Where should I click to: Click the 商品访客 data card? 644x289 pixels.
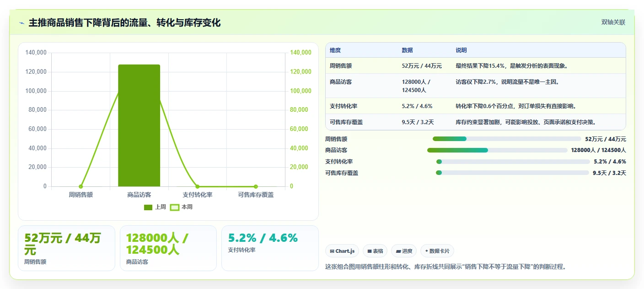pos(168,248)
